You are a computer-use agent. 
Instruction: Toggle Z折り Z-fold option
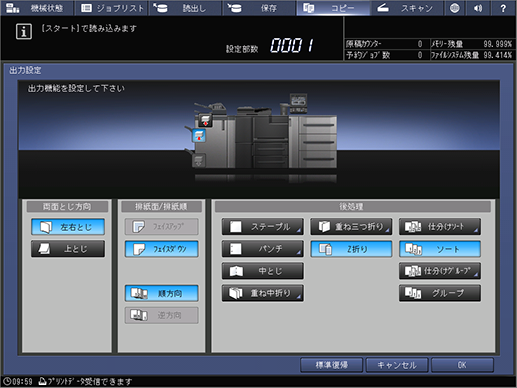pos(351,249)
